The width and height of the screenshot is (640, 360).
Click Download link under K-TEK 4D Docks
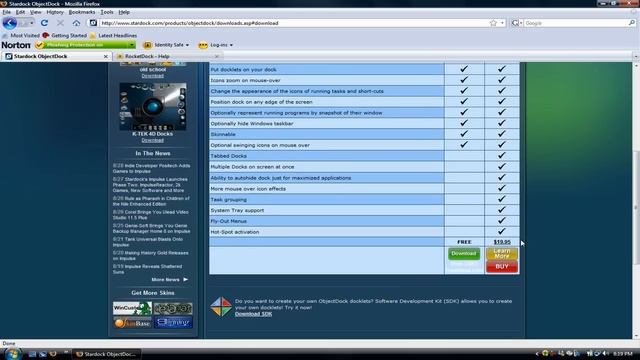click(x=152, y=140)
